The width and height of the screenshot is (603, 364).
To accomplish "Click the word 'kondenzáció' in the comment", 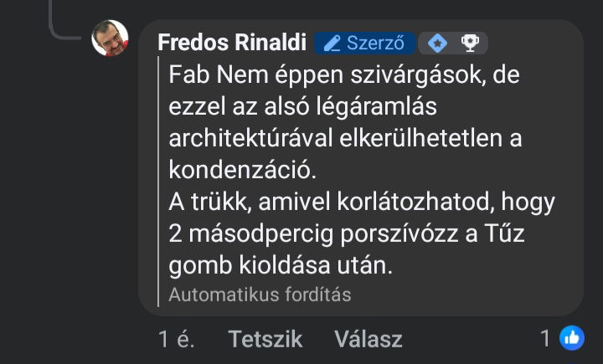I will pos(242,169).
